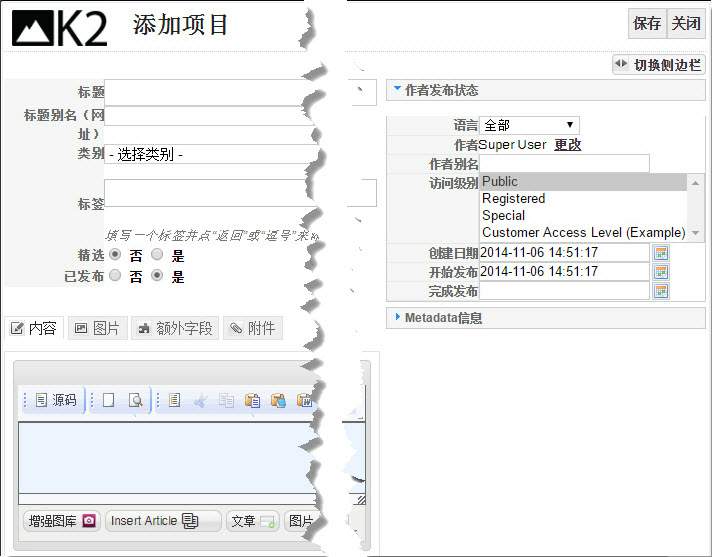Click the new page icon in editor toolbar
The image size is (712, 557).
(108, 400)
